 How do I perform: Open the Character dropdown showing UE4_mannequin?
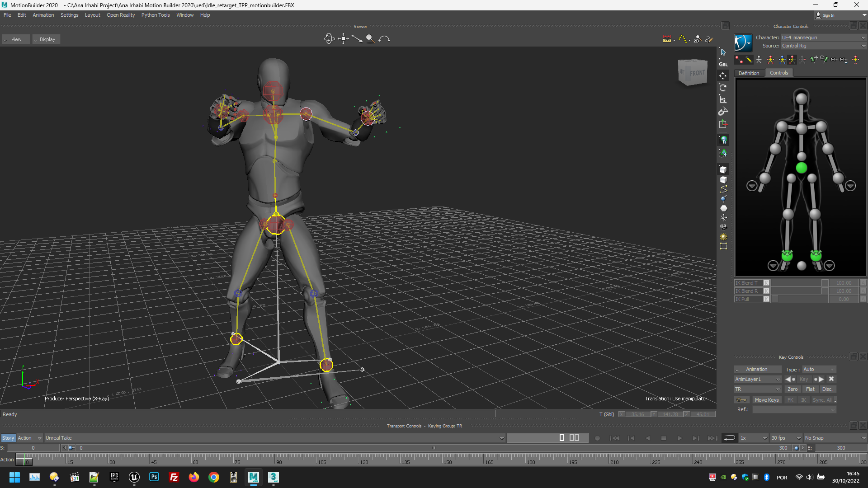tap(823, 38)
